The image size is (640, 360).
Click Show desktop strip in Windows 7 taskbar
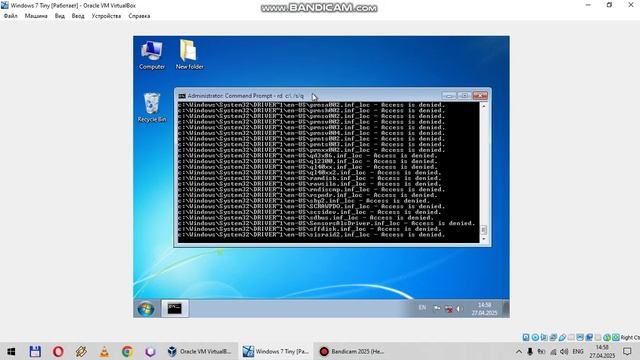(x=506, y=309)
